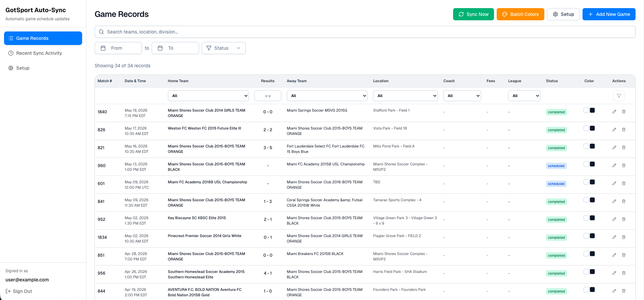Click the 'Showing 34 of 34 records' text
This screenshot has width=644, height=300.
tap(122, 66)
